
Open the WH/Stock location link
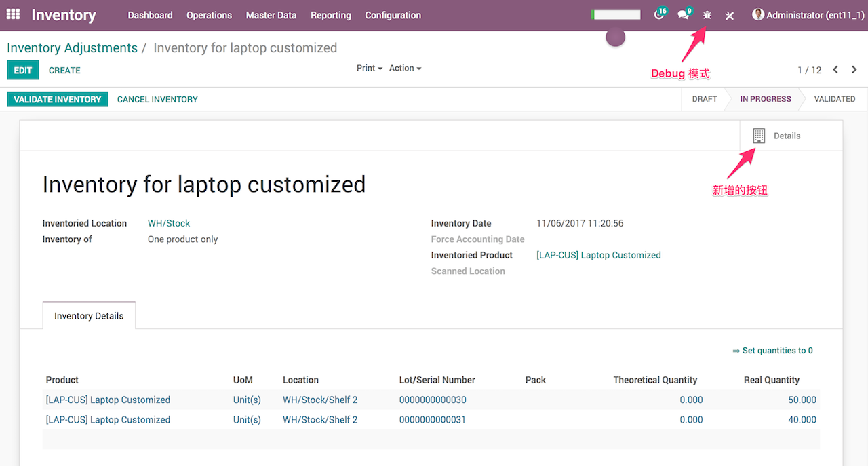pos(168,222)
